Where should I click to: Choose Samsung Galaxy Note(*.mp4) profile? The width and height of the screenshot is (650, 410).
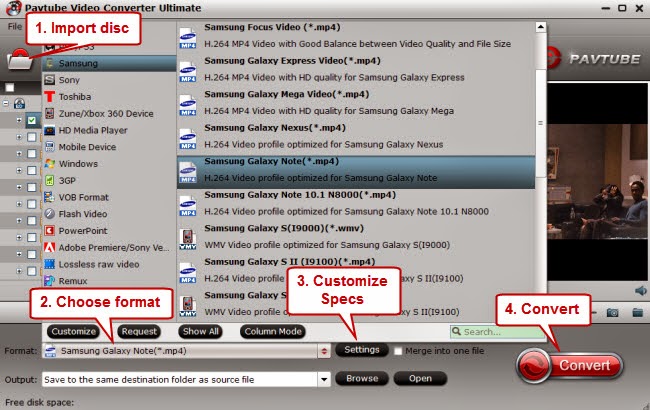coord(356,172)
